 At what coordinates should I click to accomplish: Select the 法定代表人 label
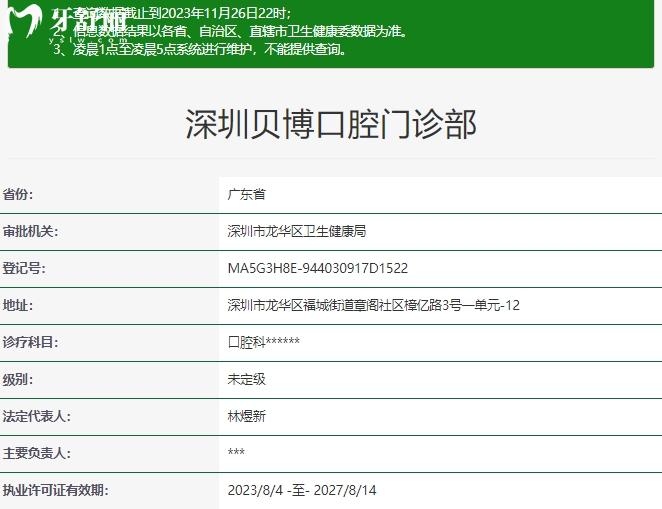(x=37, y=416)
